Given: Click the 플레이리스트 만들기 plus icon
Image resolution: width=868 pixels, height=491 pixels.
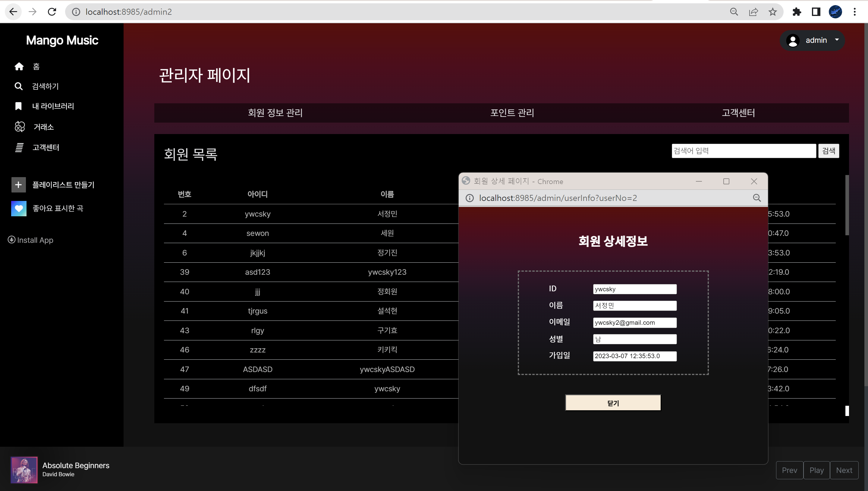Looking at the screenshot, I should click(19, 184).
